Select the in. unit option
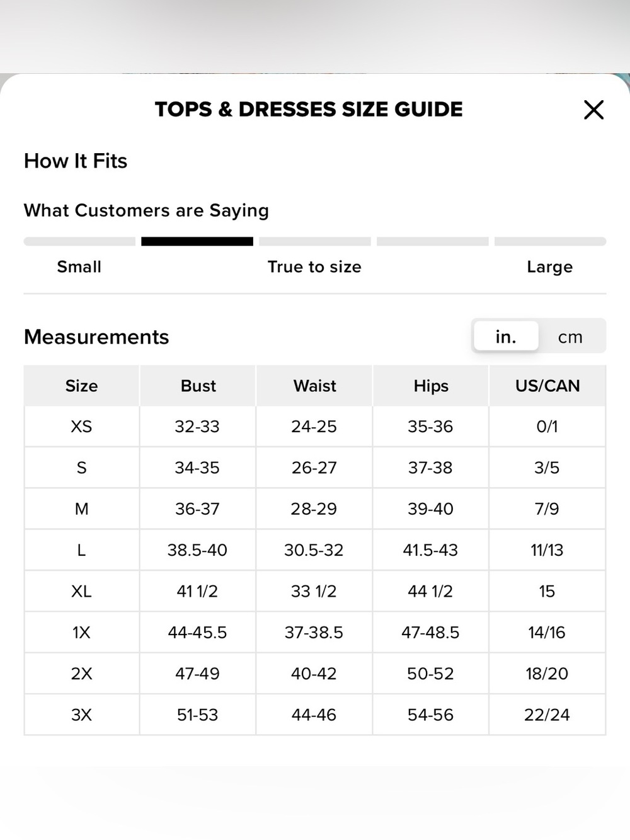630x840 pixels. pyautogui.click(x=506, y=337)
